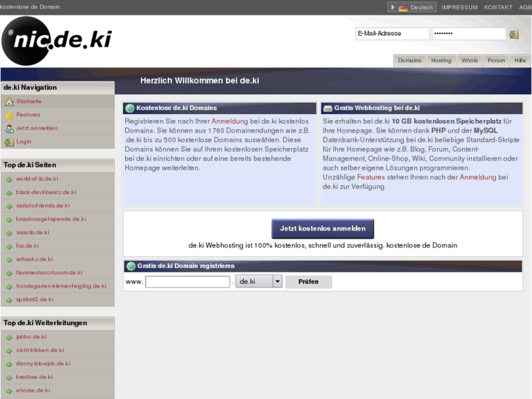This screenshot has height=399, width=532.
Task: Open the Deutsch language selector
Action: (x=412, y=7)
